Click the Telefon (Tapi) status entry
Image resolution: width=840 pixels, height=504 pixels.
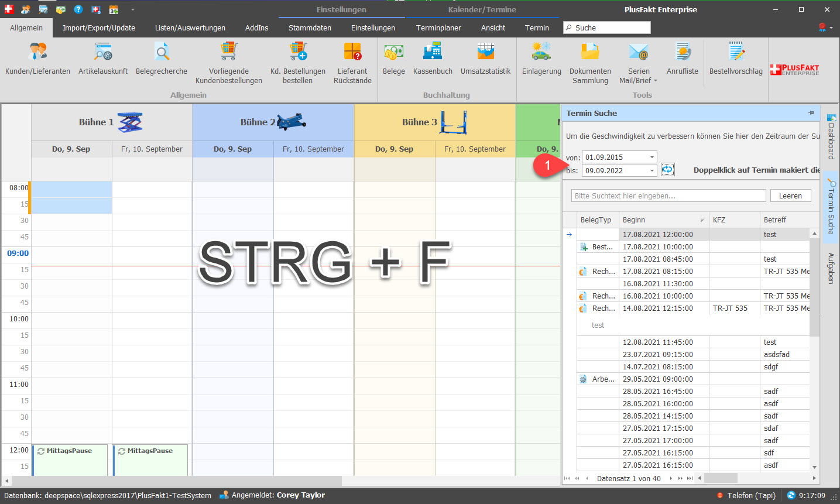(x=746, y=495)
